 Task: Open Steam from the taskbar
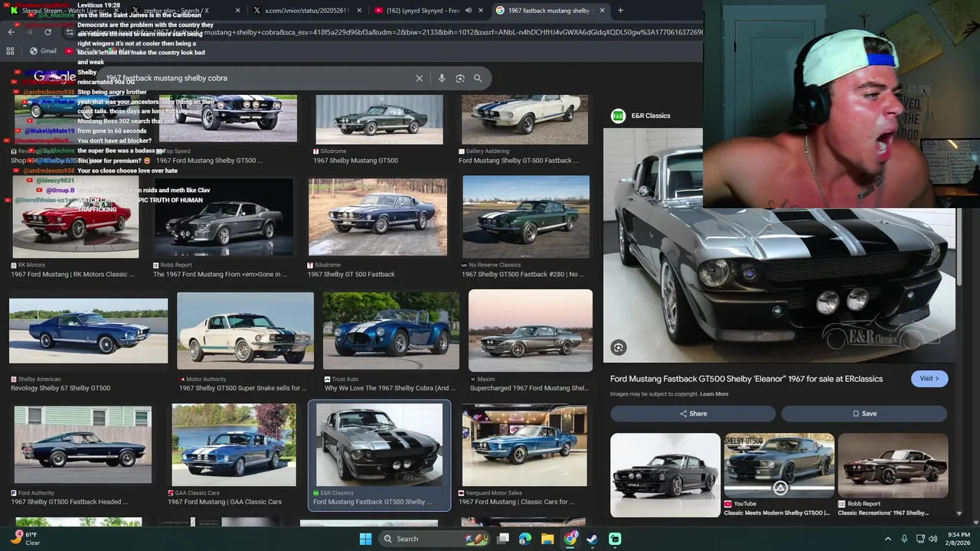pyautogui.click(x=593, y=539)
